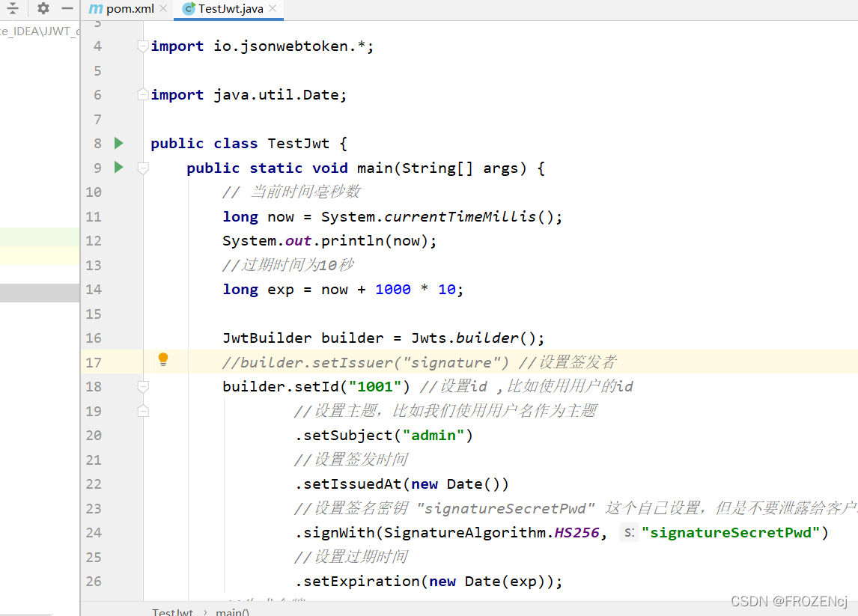Click line number 24 in the gutter
The image size is (858, 616).
93,532
